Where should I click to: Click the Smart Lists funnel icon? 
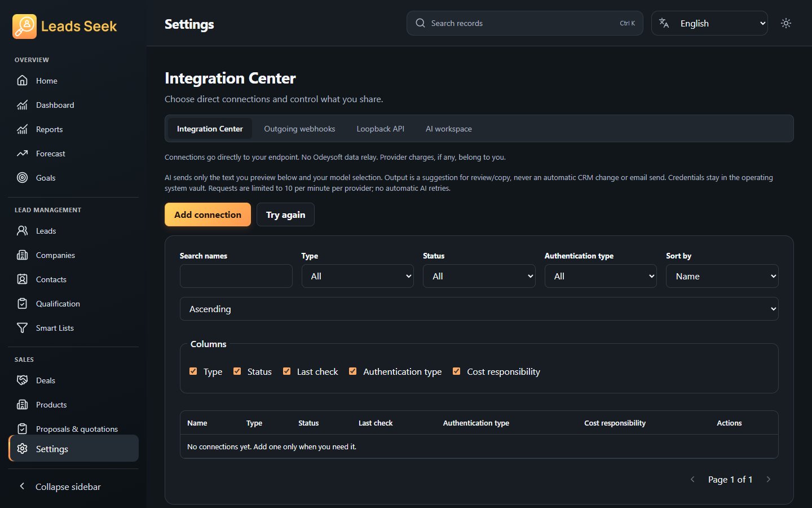(23, 328)
